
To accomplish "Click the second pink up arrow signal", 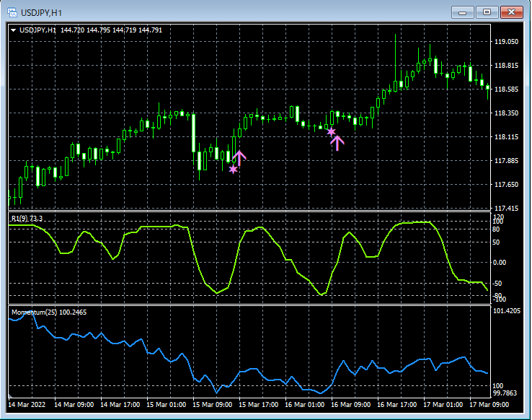I will [x=337, y=142].
